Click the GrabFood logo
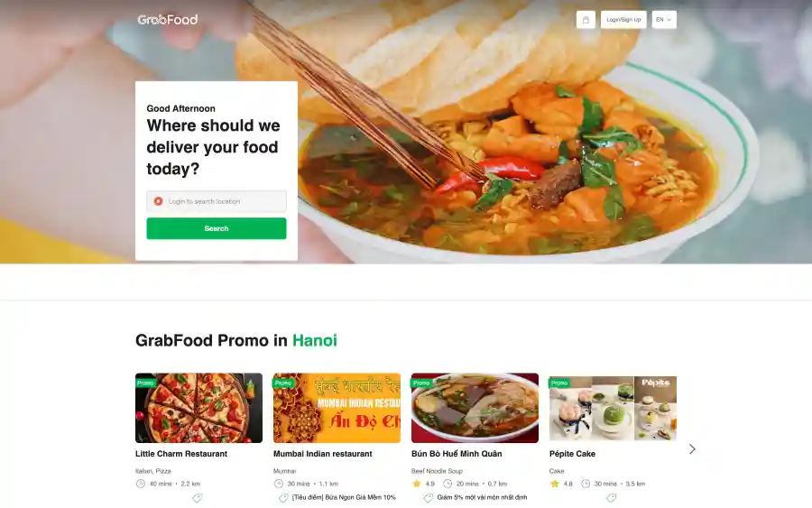Viewport: 812px width, 508px height. point(168,20)
